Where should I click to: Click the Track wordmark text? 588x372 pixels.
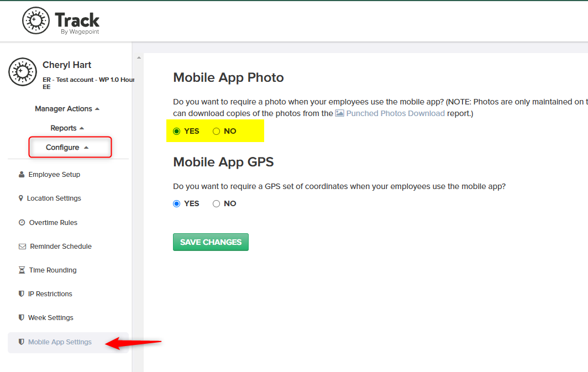[77, 19]
